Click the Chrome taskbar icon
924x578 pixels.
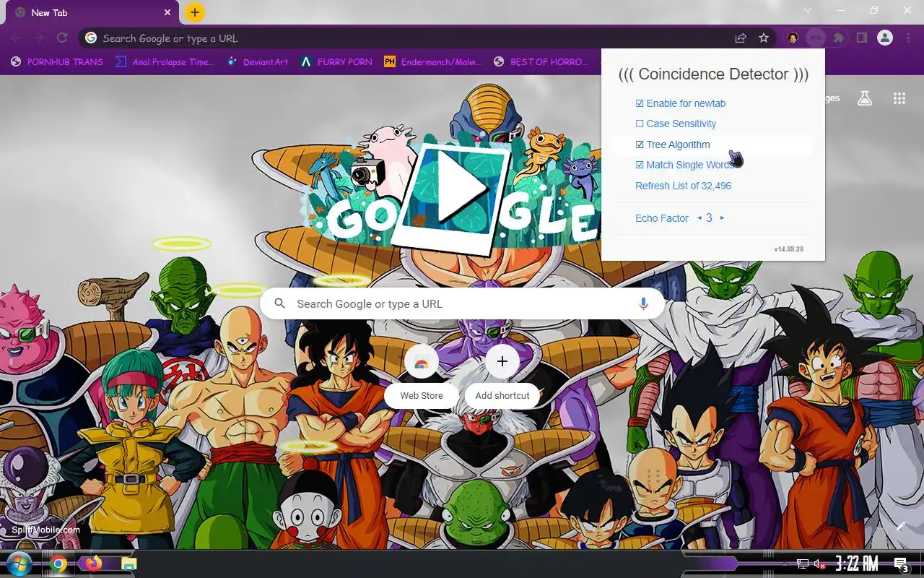pos(58,564)
